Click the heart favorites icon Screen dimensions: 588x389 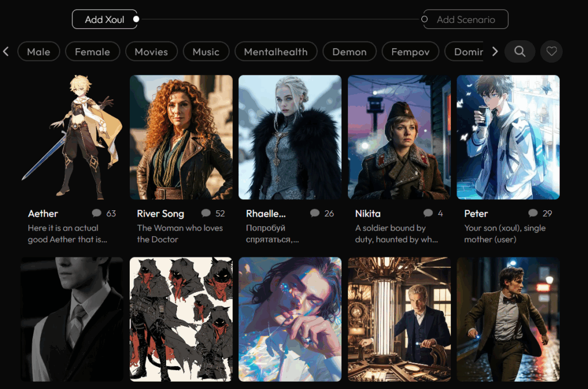[551, 52]
